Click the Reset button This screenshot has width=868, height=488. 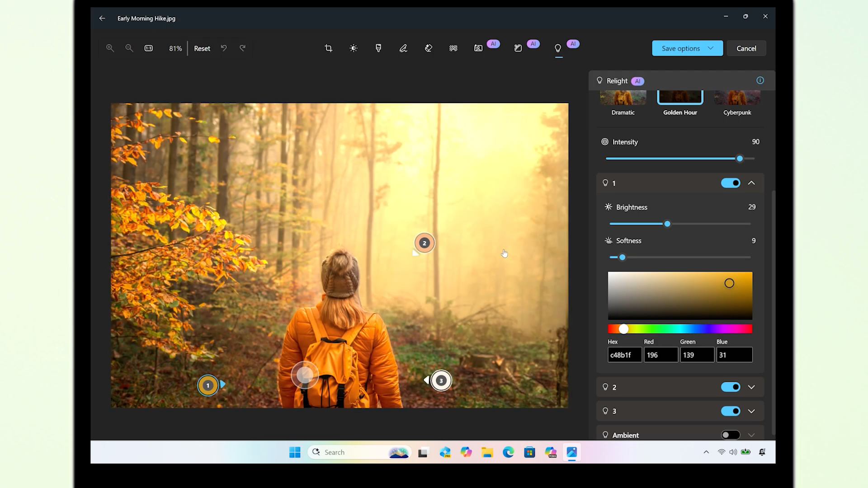coord(202,48)
